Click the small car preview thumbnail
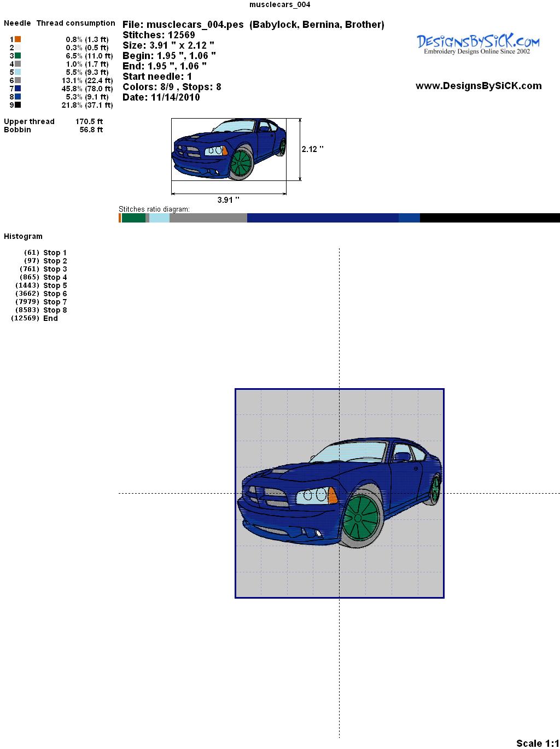The height and width of the screenshot is (749, 560). point(229,149)
